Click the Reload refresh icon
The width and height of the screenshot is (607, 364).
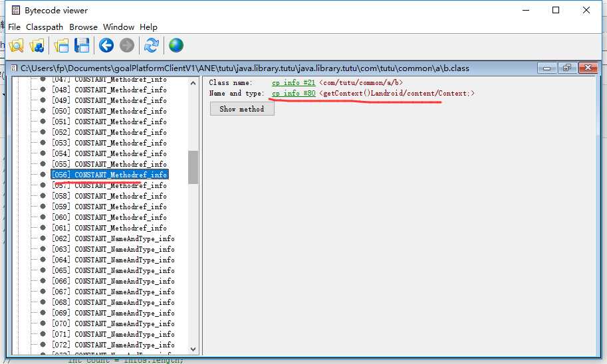click(x=152, y=46)
